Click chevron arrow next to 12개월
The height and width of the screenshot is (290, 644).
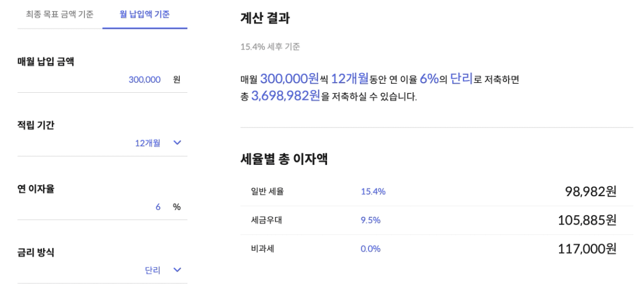click(178, 143)
